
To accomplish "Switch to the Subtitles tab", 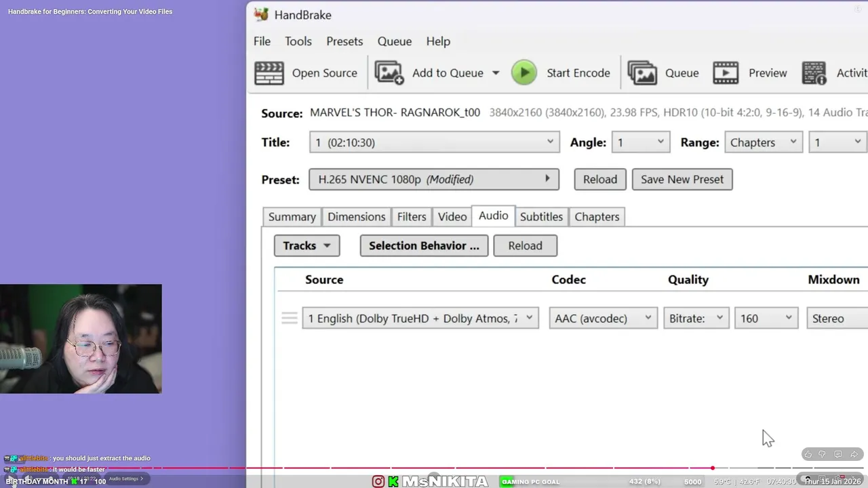I will [541, 217].
